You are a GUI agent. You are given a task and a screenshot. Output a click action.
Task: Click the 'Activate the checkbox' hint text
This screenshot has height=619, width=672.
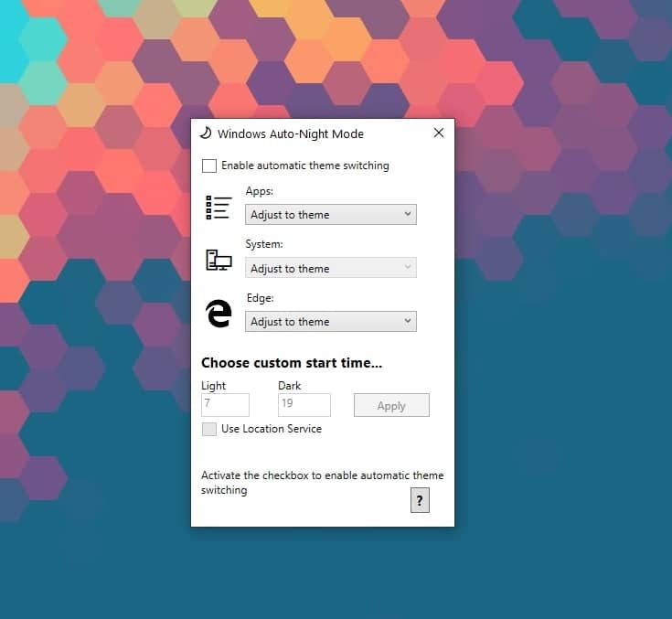322,483
